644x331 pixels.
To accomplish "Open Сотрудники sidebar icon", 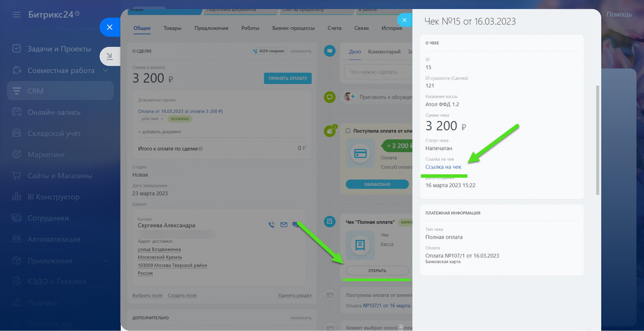I will point(16,218).
